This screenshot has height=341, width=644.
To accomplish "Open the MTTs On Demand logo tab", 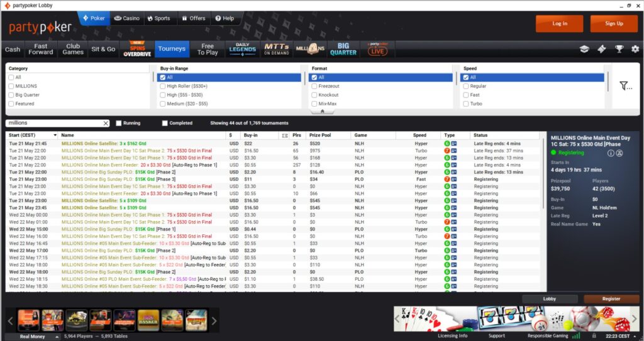I will click(x=277, y=49).
